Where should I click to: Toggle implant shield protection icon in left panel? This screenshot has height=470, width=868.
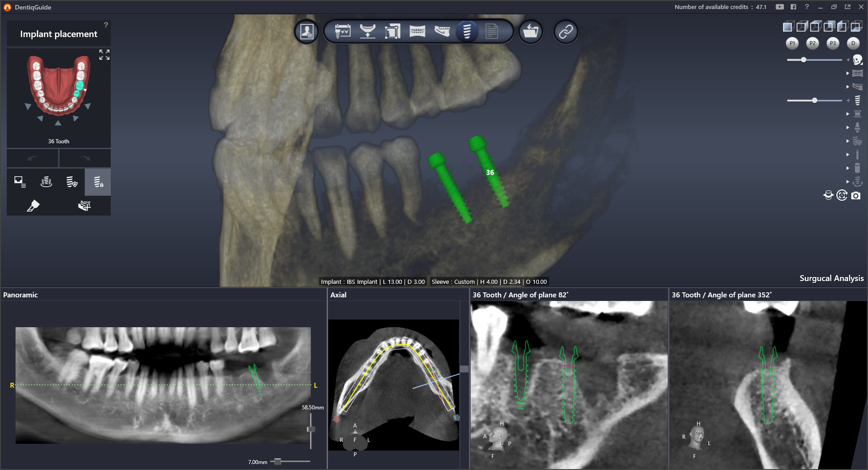click(71, 182)
